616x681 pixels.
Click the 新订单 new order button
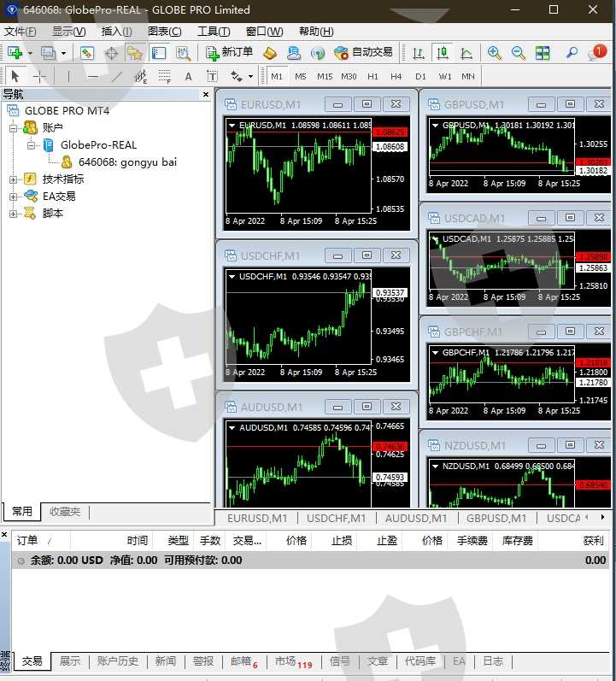[x=229, y=53]
